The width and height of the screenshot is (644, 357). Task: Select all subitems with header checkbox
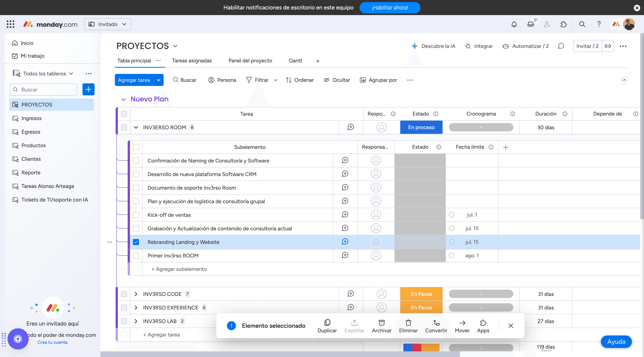[136, 147]
